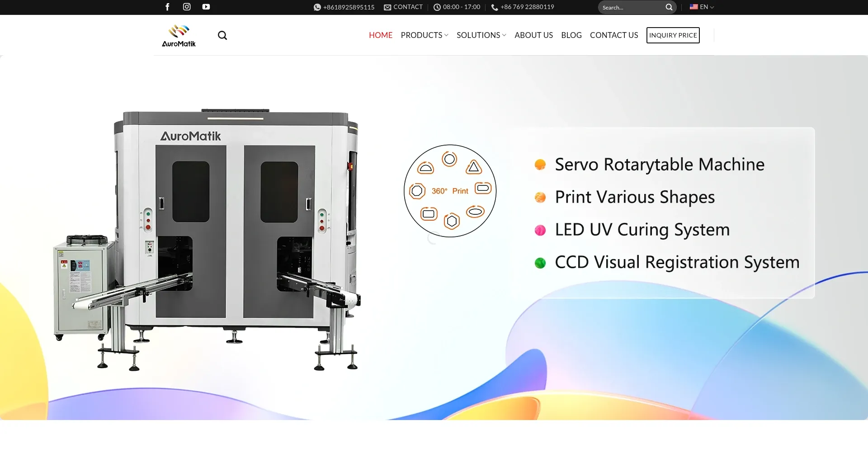This screenshot has height=449, width=868.
Task: Navigate to ABOUT US page
Action: tap(533, 35)
